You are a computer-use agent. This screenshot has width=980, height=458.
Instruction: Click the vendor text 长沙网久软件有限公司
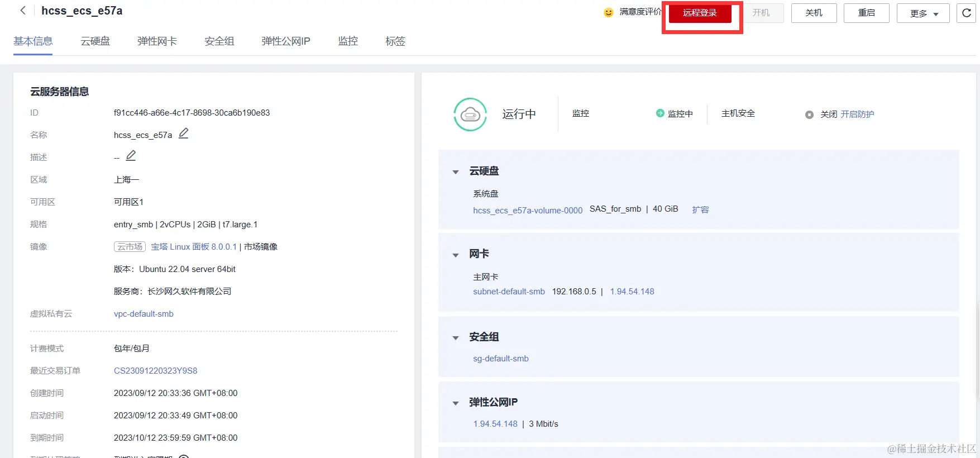click(x=189, y=292)
